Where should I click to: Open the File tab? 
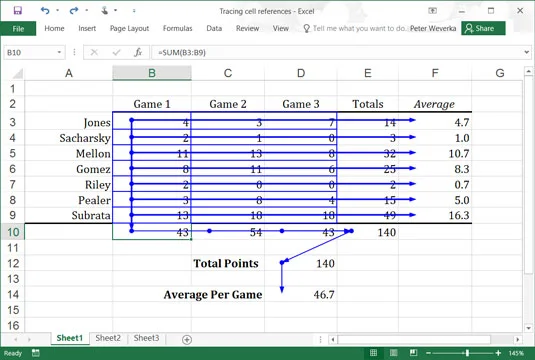point(18,29)
